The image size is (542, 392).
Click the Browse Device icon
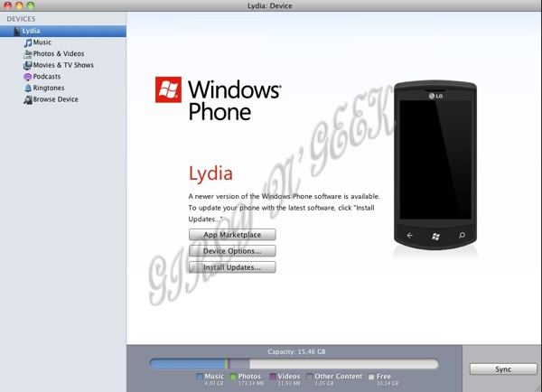(x=28, y=100)
